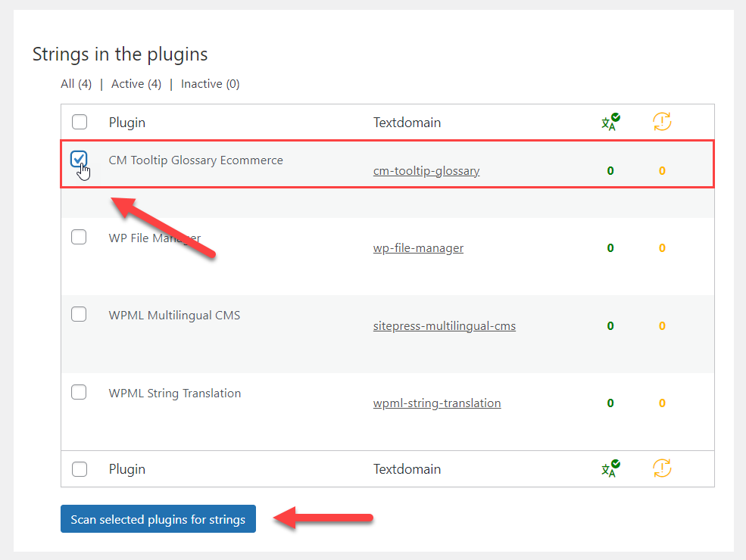Click the Plugin column label in footer
Viewport: 746px width, 560px height.
(127, 469)
